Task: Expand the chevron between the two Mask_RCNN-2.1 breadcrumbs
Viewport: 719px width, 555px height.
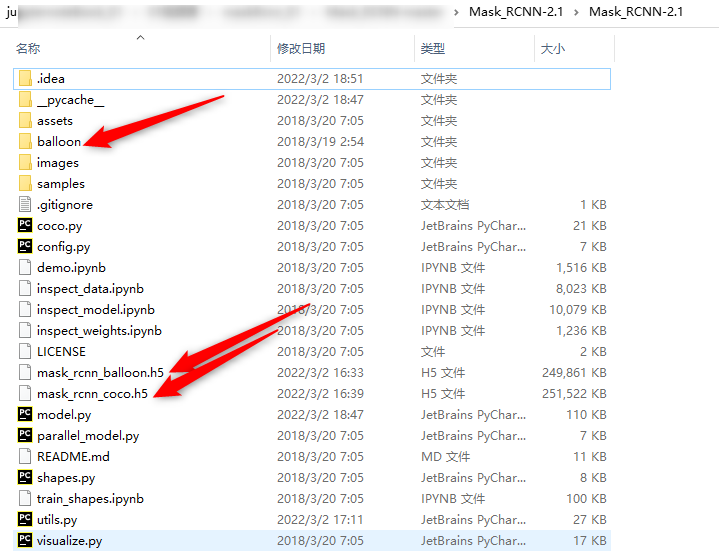Action: [x=576, y=12]
